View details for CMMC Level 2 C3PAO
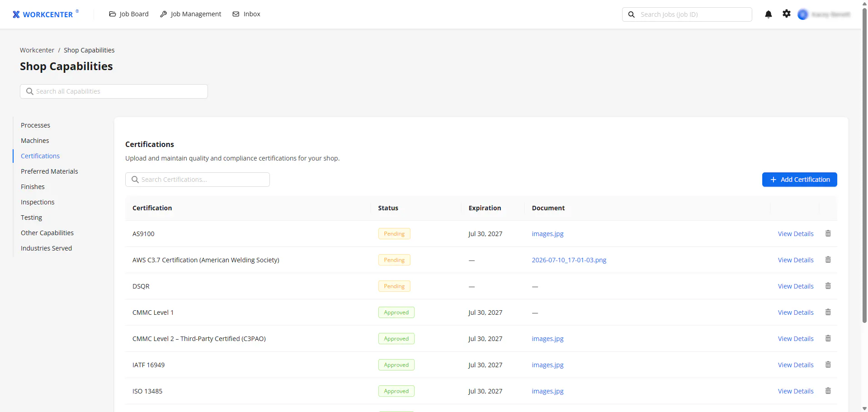 coord(796,339)
